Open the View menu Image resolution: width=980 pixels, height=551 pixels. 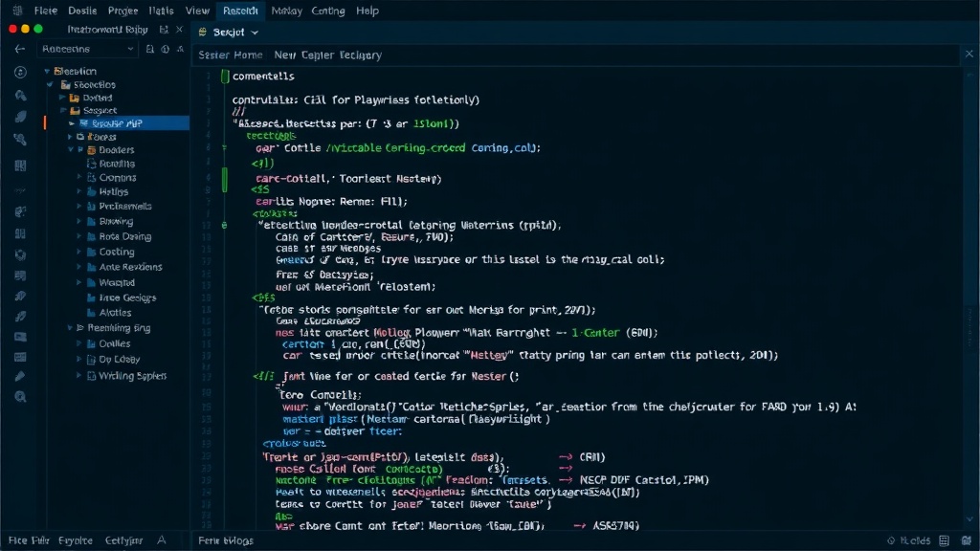[x=197, y=11]
